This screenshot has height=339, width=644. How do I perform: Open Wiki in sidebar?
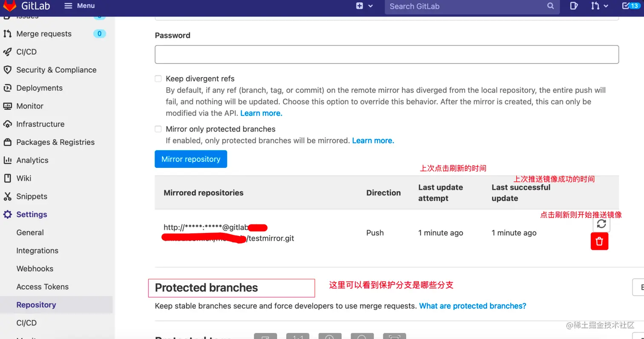(x=24, y=178)
